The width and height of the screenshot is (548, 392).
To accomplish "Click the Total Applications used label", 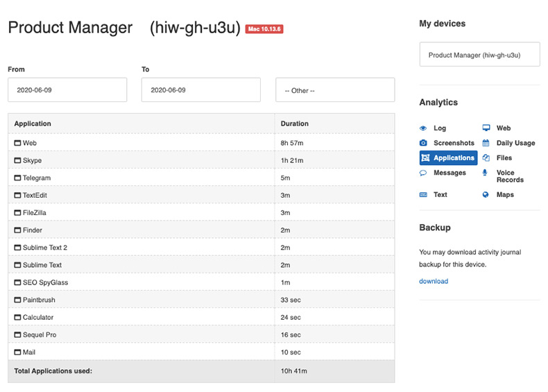I will pos(53,371).
